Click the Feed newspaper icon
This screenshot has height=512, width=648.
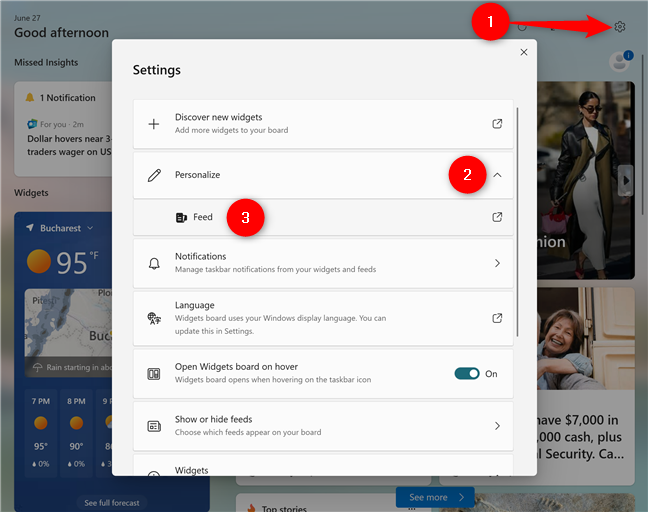coord(181,217)
